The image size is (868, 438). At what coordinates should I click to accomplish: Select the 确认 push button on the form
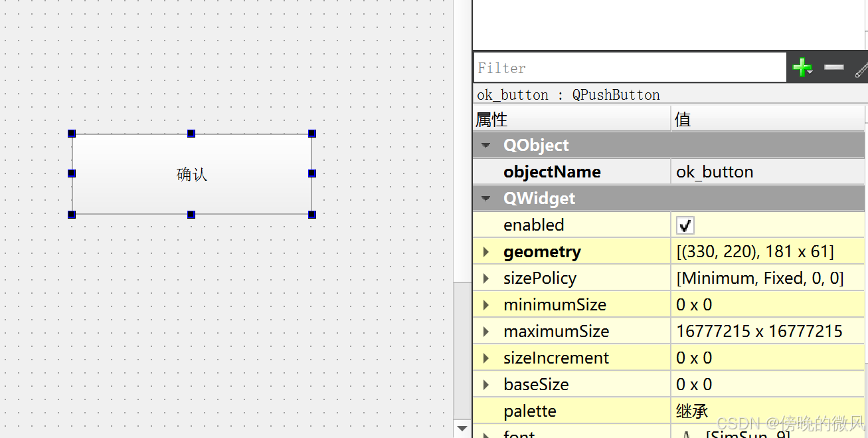191,173
